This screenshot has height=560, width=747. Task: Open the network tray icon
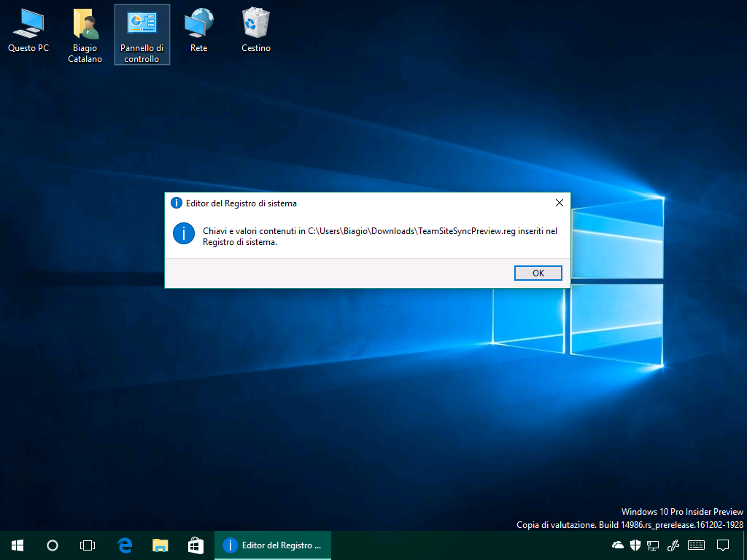653,545
